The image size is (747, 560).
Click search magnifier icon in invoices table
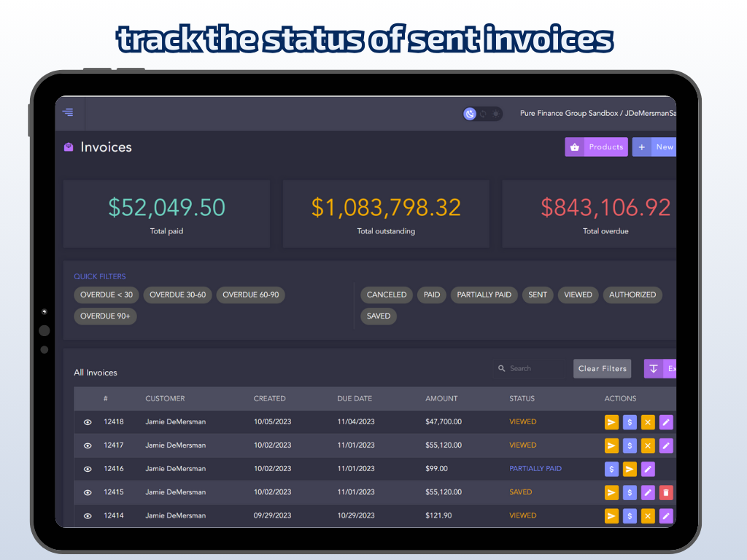[502, 369]
